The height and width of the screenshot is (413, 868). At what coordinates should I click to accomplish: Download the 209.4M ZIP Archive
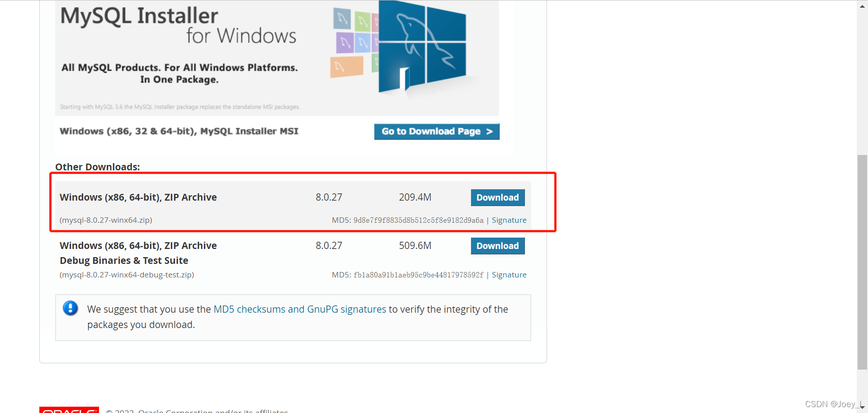498,197
